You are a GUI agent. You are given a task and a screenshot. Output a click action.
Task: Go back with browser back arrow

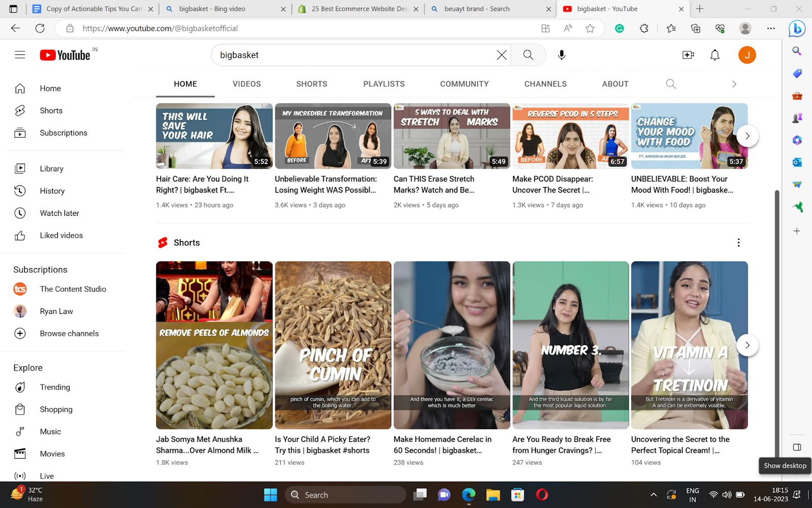(x=15, y=28)
